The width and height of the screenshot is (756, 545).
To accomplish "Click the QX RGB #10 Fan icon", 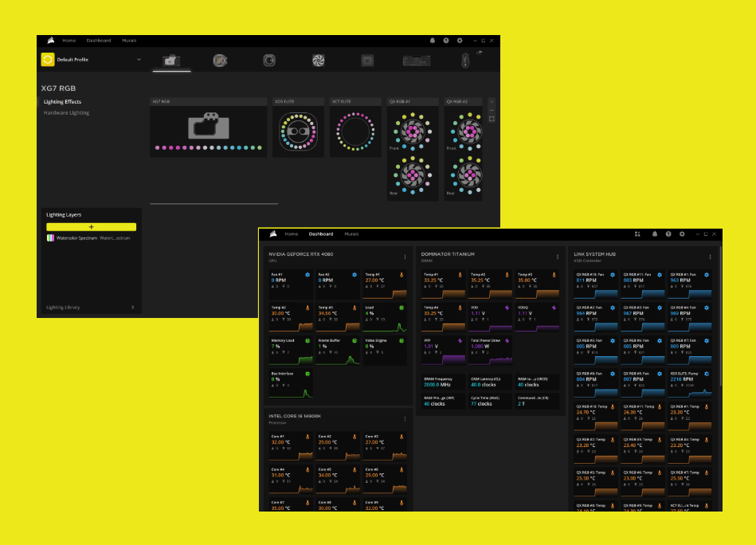I will [x=613, y=275].
